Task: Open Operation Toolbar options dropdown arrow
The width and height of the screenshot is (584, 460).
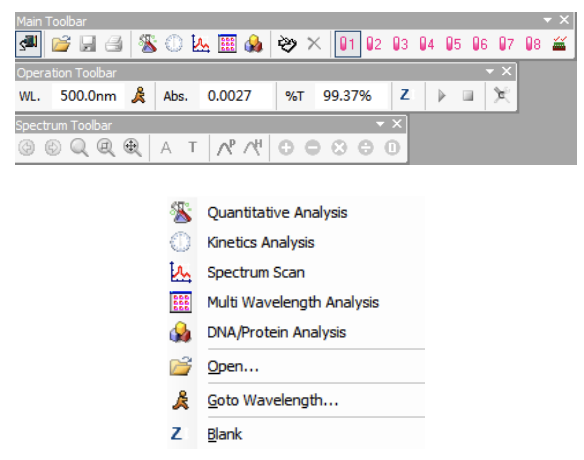Action: (x=489, y=71)
